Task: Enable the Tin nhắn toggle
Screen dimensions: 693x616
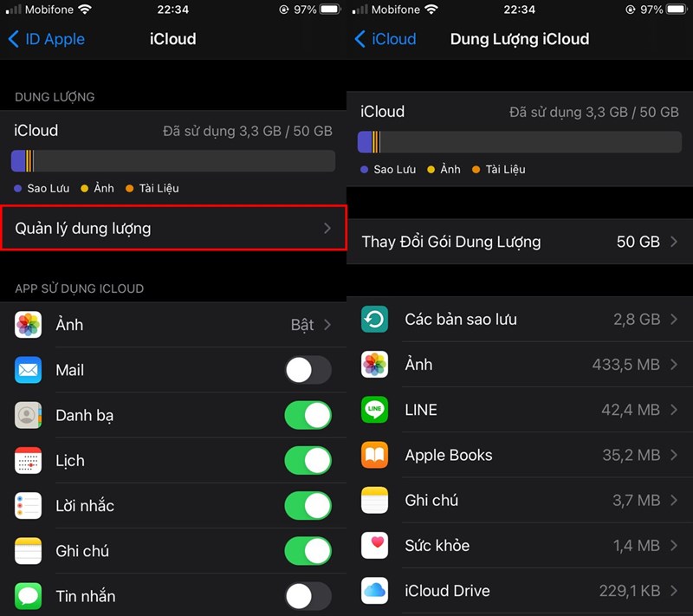Action: [308, 596]
